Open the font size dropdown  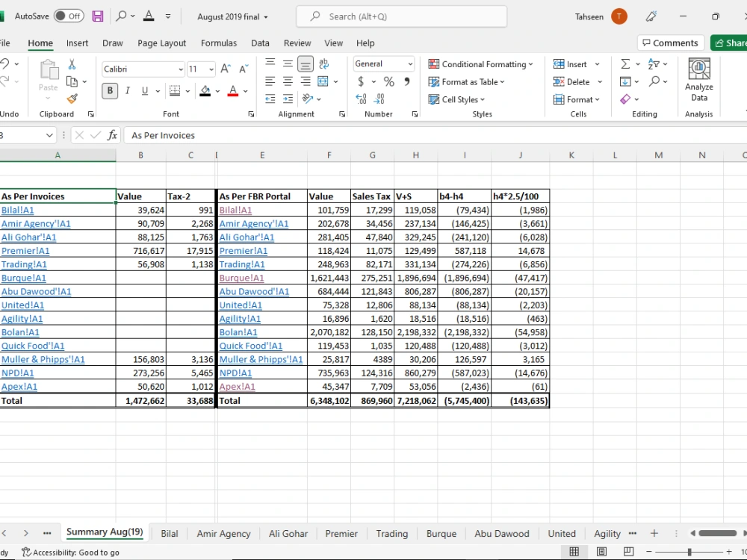pos(211,69)
